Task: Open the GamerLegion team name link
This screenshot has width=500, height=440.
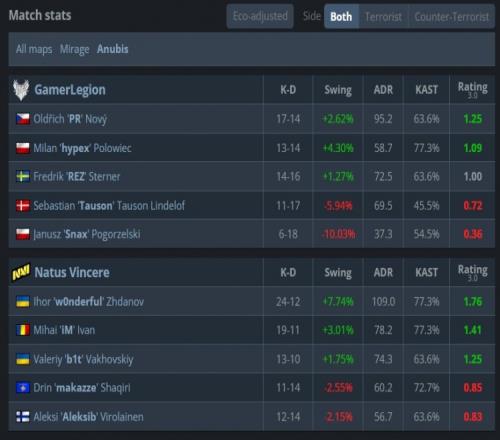Action: pyautogui.click(x=70, y=90)
